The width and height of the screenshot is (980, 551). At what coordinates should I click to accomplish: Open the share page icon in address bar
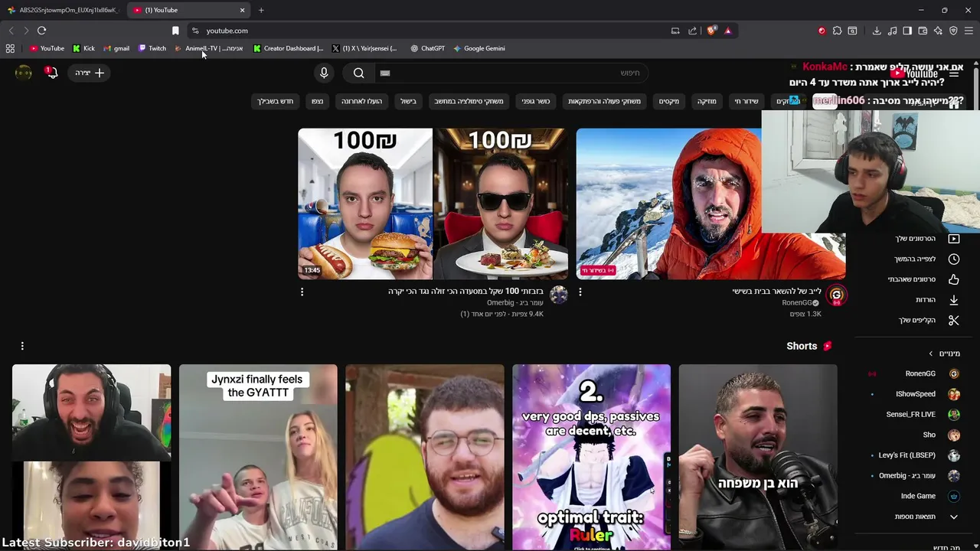[x=692, y=31]
